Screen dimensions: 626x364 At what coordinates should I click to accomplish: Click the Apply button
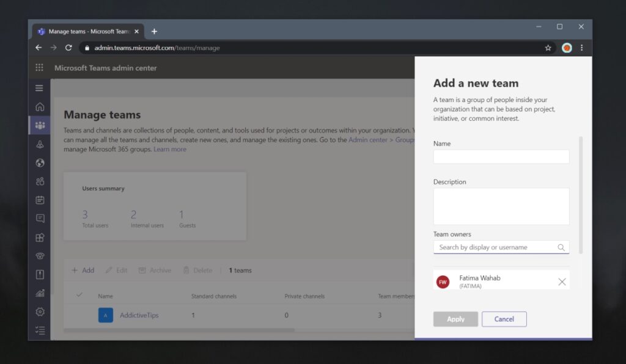coord(455,319)
